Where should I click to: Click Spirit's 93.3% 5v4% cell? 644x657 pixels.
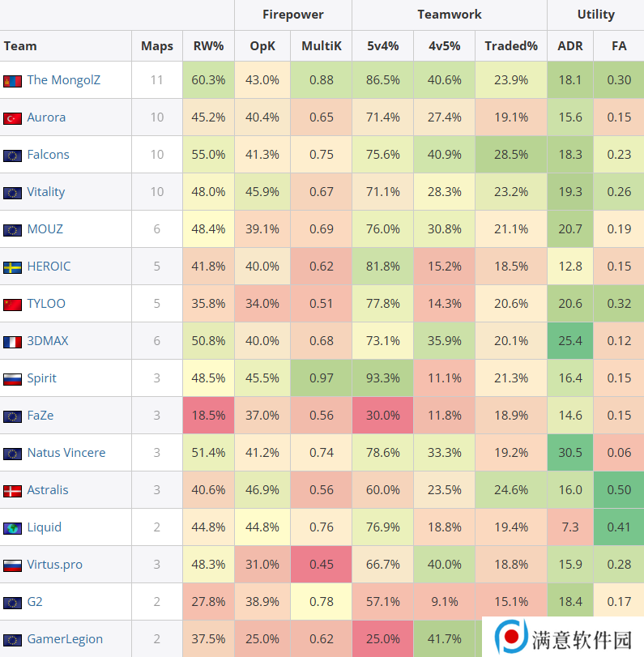point(383,378)
